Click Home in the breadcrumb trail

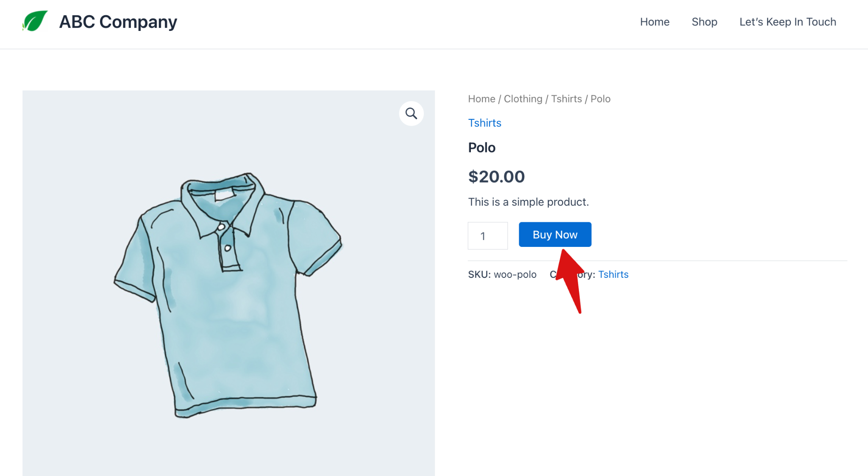tap(481, 99)
